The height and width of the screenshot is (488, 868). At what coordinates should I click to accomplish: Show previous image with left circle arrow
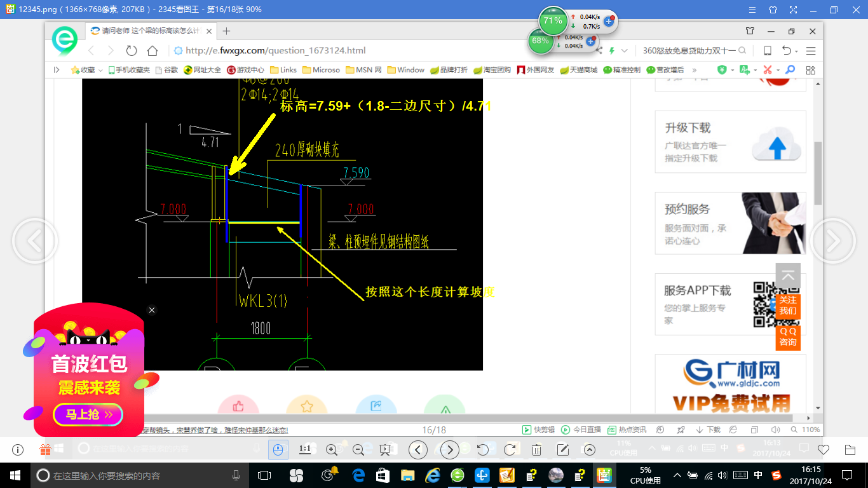pyautogui.click(x=35, y=241)
